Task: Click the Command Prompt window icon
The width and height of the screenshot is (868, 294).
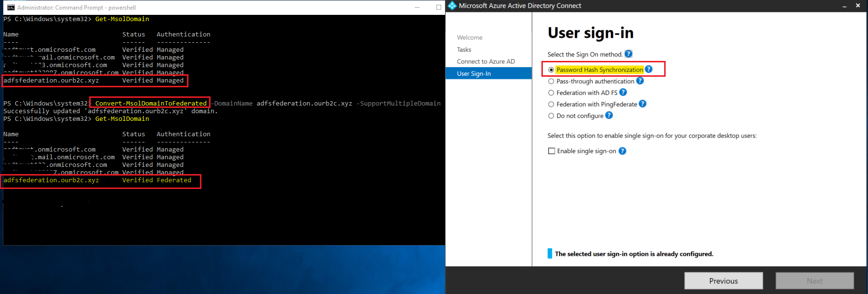Action: click(x=11, y=7)
